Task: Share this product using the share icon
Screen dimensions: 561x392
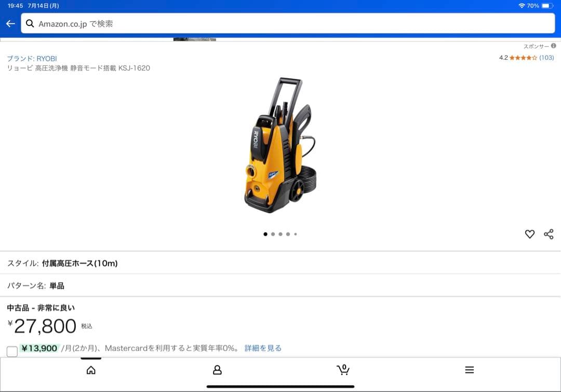Action: tap(549, 234)
